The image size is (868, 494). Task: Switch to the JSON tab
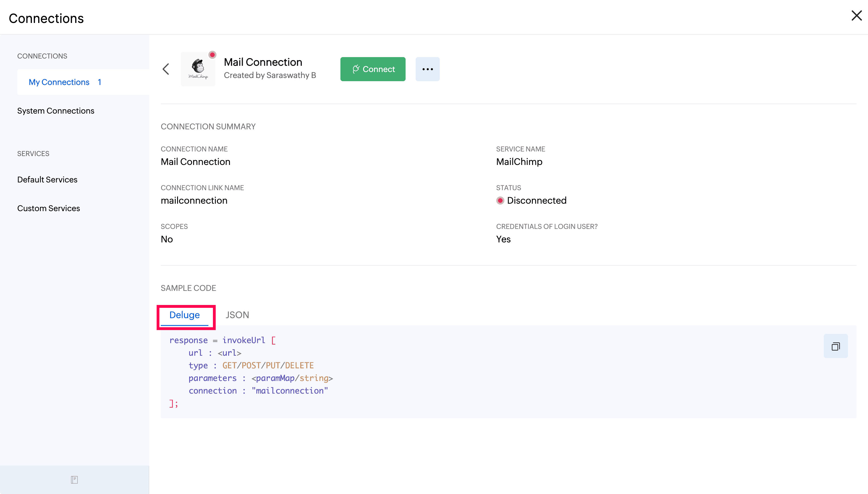(x=237, y=315)
